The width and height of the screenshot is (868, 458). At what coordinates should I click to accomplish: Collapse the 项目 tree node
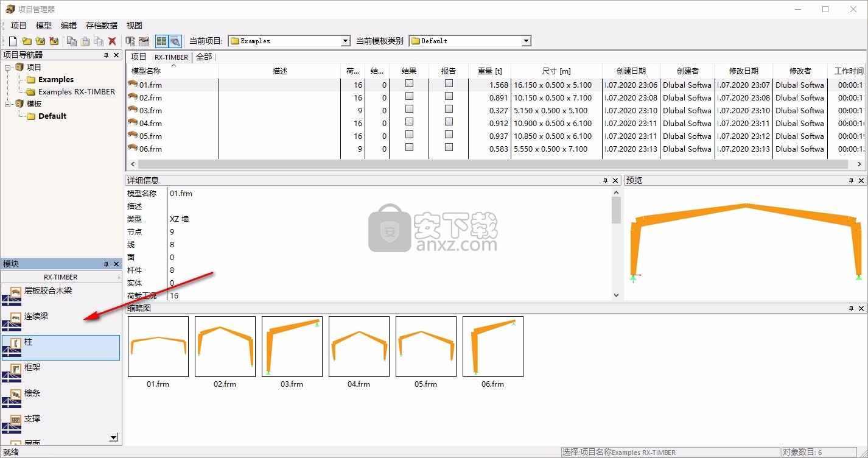8,67
